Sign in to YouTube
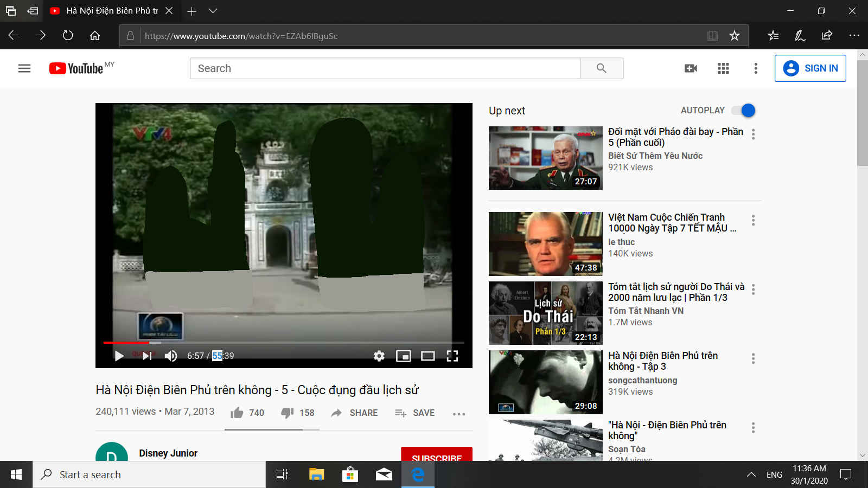This screenshot has height=488, width=868. click(x=810, y=68)
